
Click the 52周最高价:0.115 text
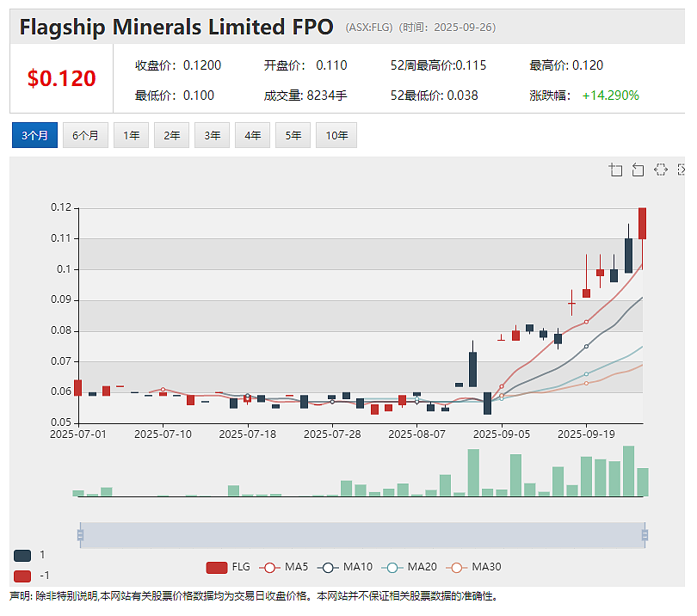tap(438, 65)
